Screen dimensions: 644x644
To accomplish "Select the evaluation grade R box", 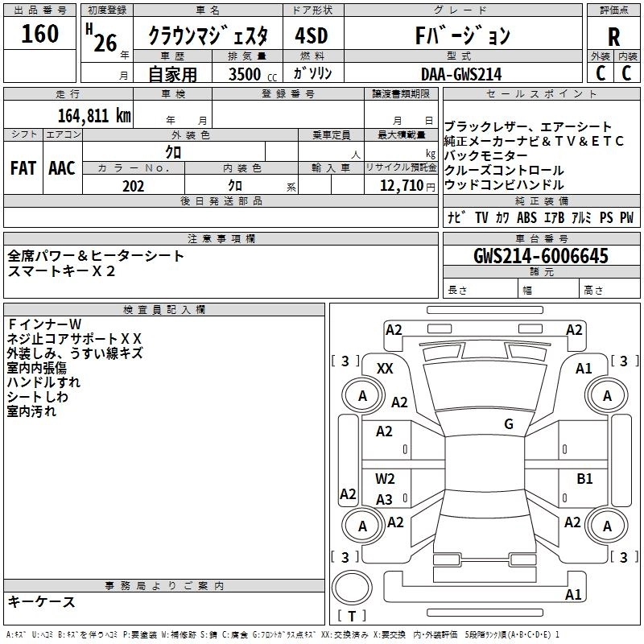I will (x=613, y=35).
